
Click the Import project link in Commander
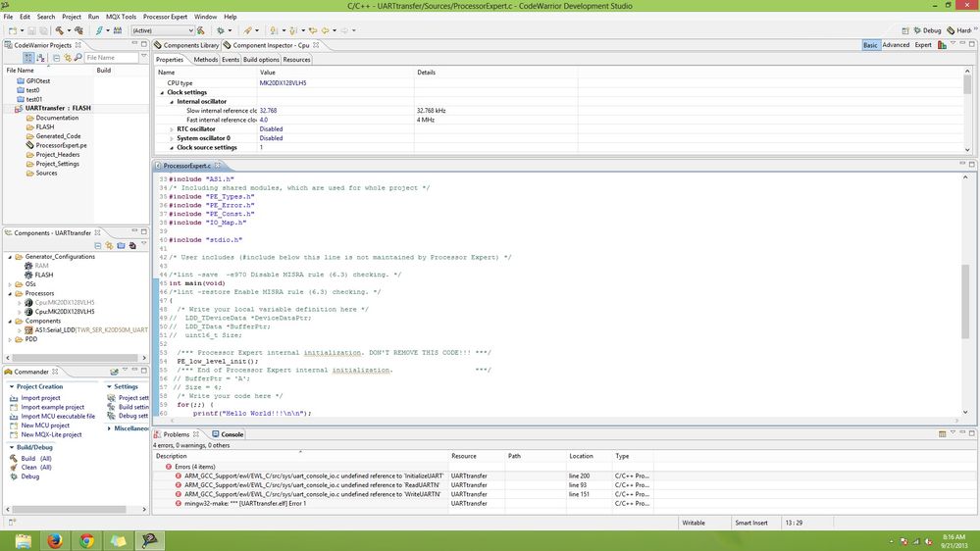pos(40,398)
